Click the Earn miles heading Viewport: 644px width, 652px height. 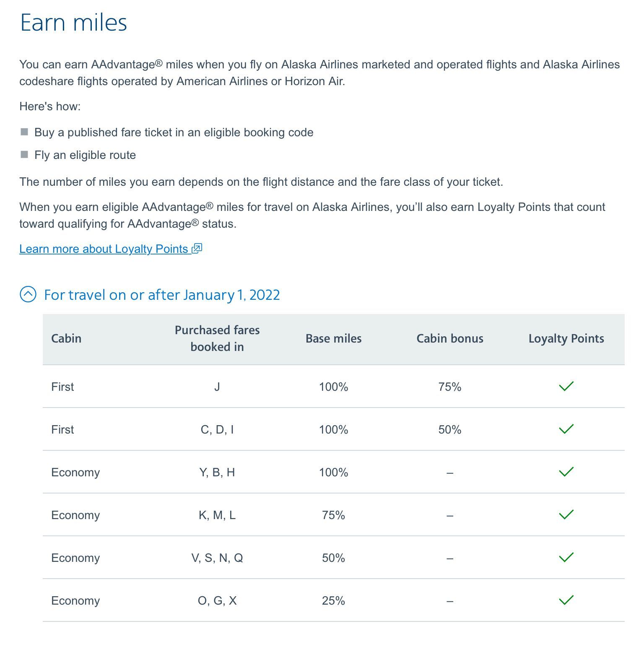click(x=73, y=22)
